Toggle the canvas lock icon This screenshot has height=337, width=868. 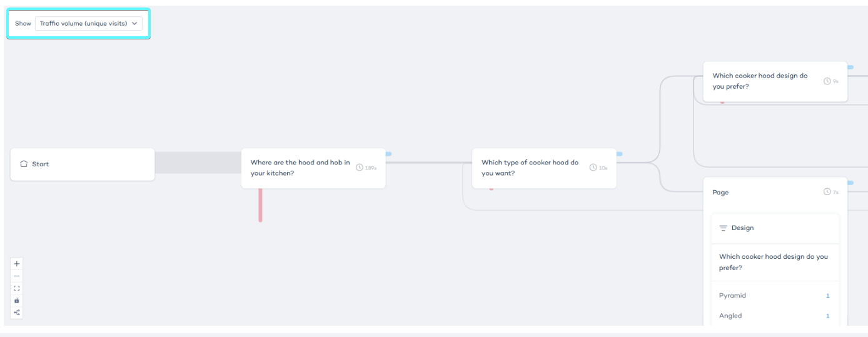coord(17,300)
